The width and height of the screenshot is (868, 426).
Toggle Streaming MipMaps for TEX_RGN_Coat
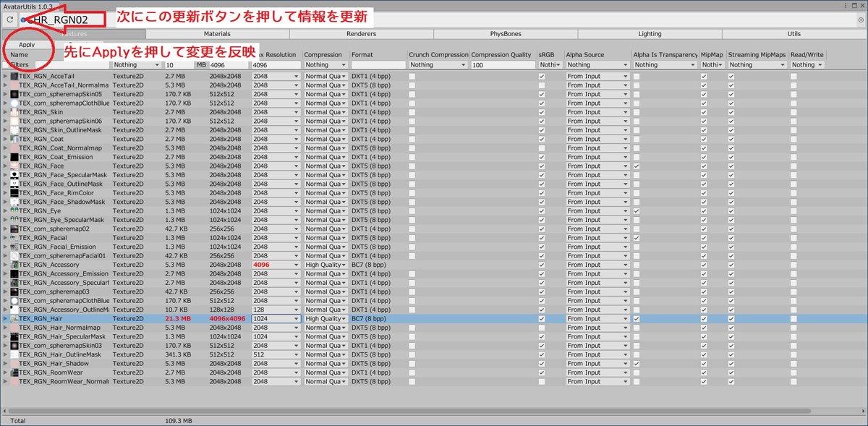(731, 139)
